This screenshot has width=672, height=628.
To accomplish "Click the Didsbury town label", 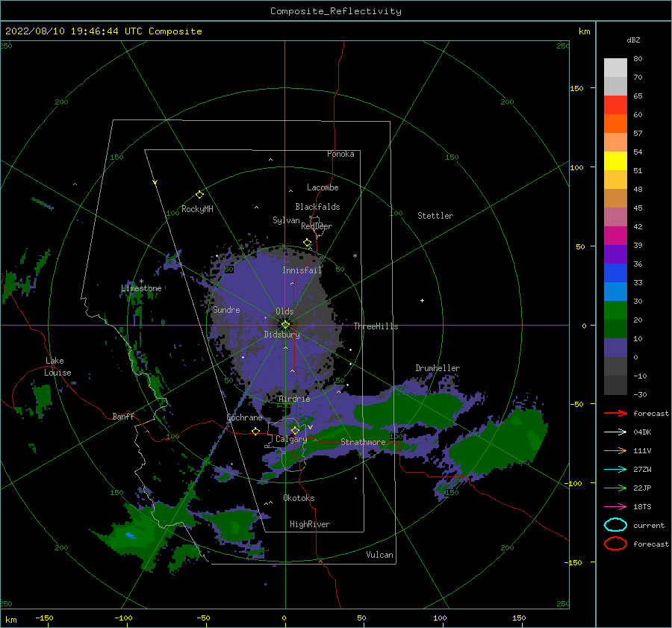I will 281,335.
